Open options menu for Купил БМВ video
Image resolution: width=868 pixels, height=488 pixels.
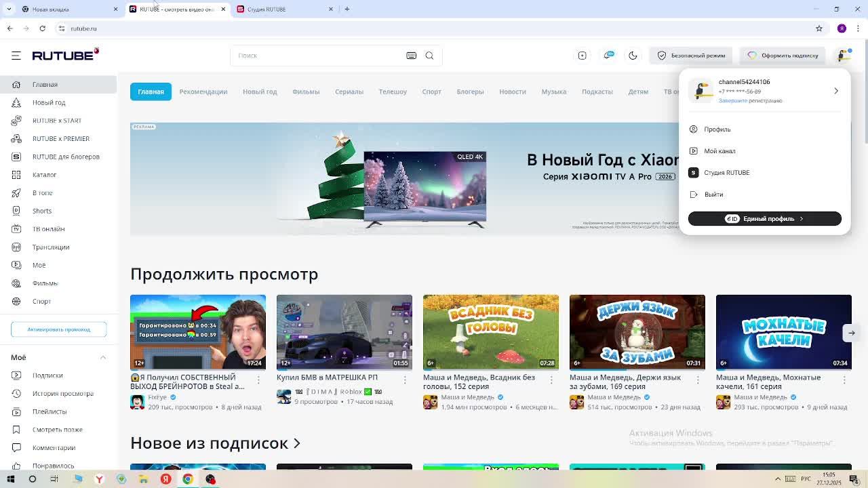pos(405,380)
